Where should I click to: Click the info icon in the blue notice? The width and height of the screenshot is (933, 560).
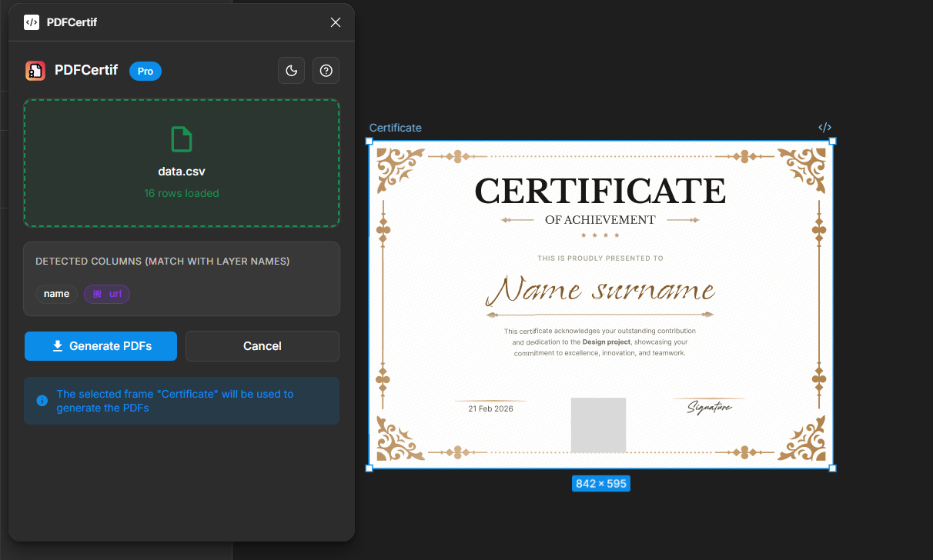[x=42, y=401]
